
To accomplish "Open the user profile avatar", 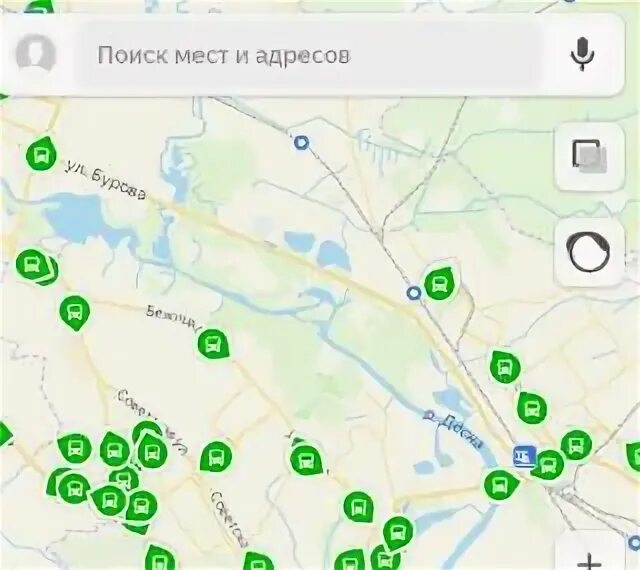I will 36,54.
